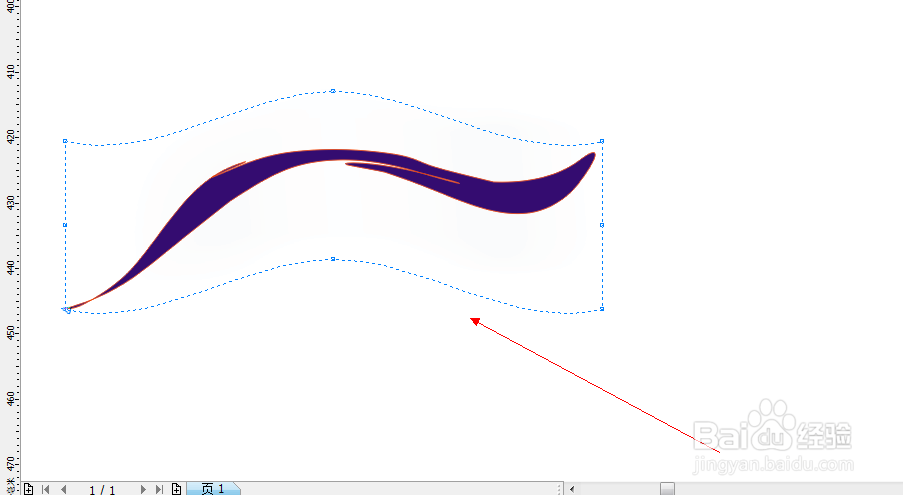This screenshot has width=903, height=495.
Task: Click the horizontal scrollbar thumb
Action: [667, 489]
